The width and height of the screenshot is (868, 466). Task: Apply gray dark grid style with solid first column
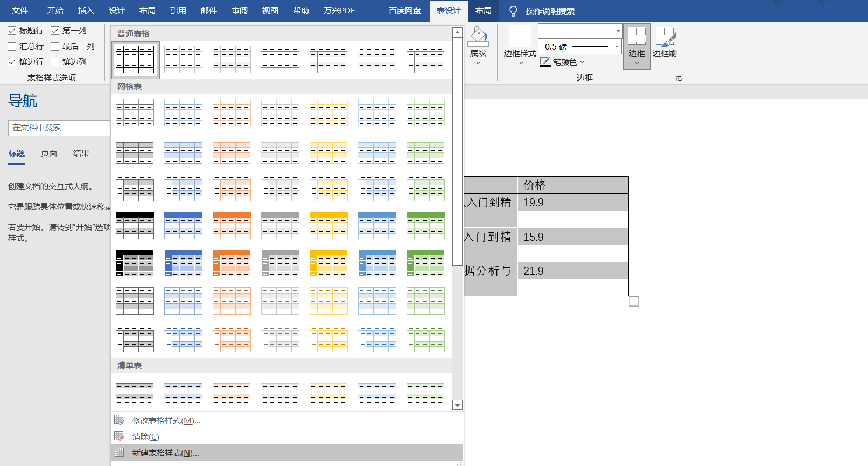point(281,263)
